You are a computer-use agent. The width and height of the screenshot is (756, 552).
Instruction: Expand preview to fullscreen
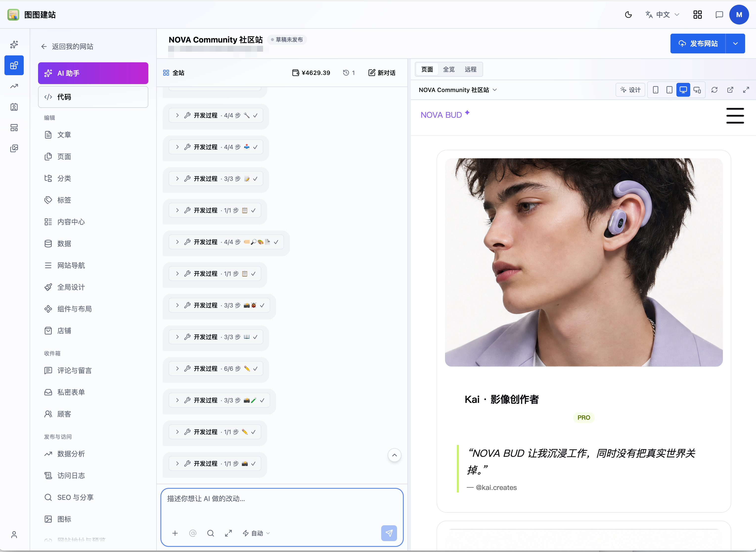[x=746, y=90]
